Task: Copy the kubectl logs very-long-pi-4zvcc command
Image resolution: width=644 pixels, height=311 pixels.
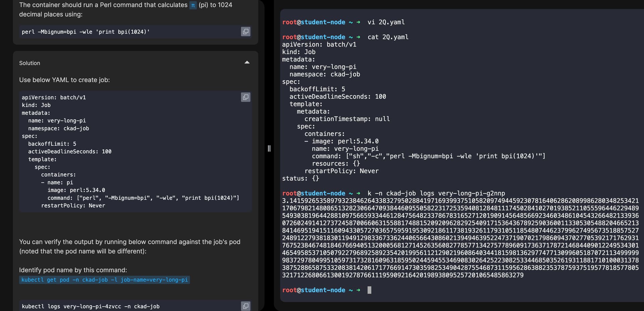Action: (x=246, y=306)
